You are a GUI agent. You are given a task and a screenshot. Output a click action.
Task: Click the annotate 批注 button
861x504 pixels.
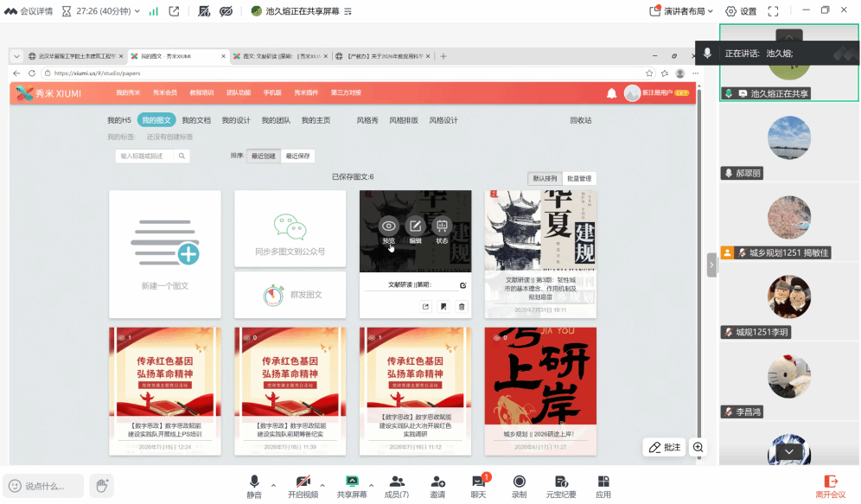coord(665,448)
